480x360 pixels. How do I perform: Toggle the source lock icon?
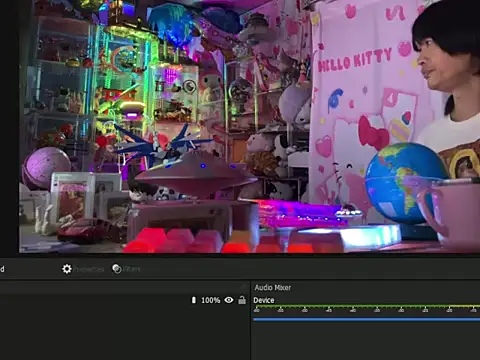pos(242,300)
